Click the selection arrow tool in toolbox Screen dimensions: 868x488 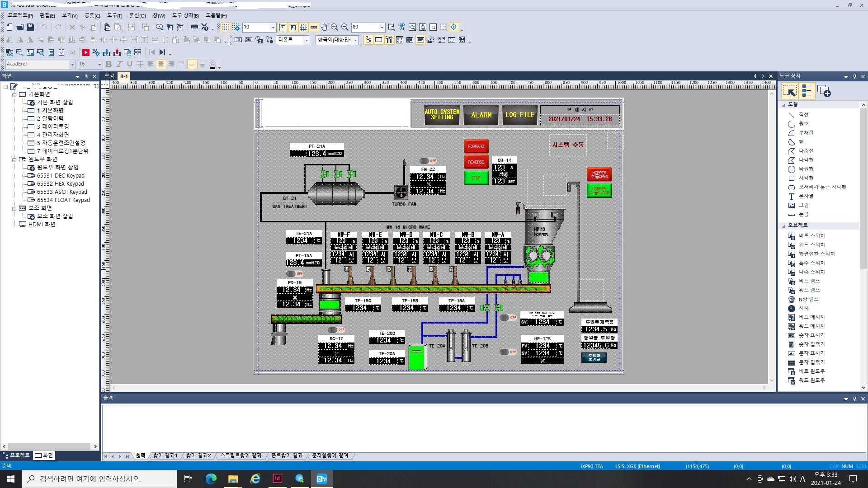click(x=790, y=92)
